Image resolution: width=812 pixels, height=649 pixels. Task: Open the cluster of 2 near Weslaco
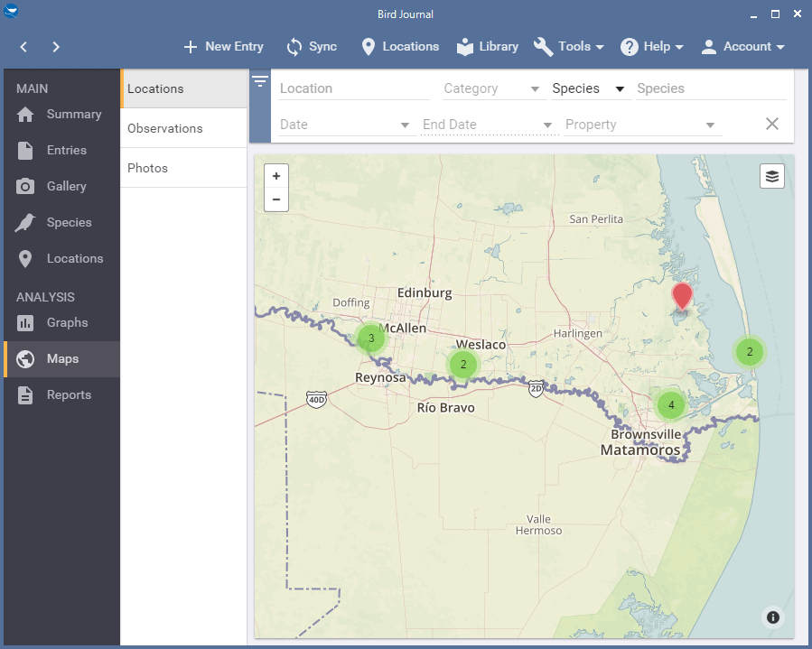tap(463, 365)
